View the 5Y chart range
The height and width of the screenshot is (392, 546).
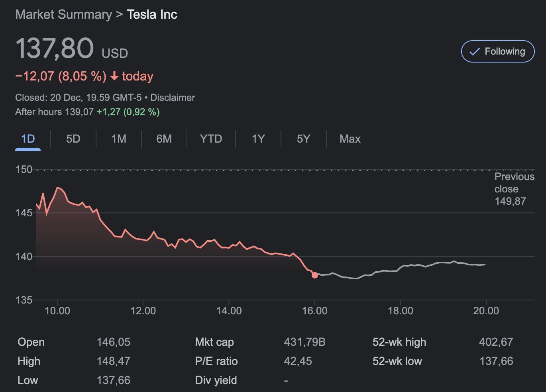coord(303,139)
